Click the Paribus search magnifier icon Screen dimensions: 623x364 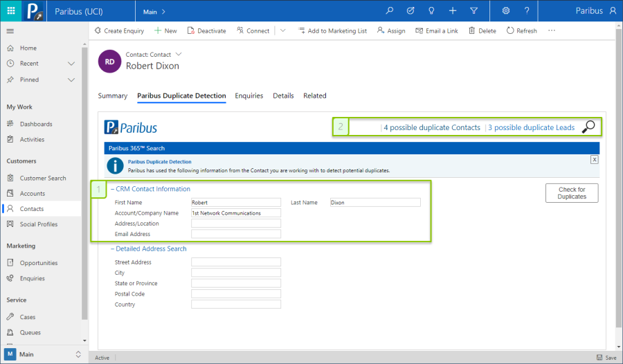click(588, 127)
